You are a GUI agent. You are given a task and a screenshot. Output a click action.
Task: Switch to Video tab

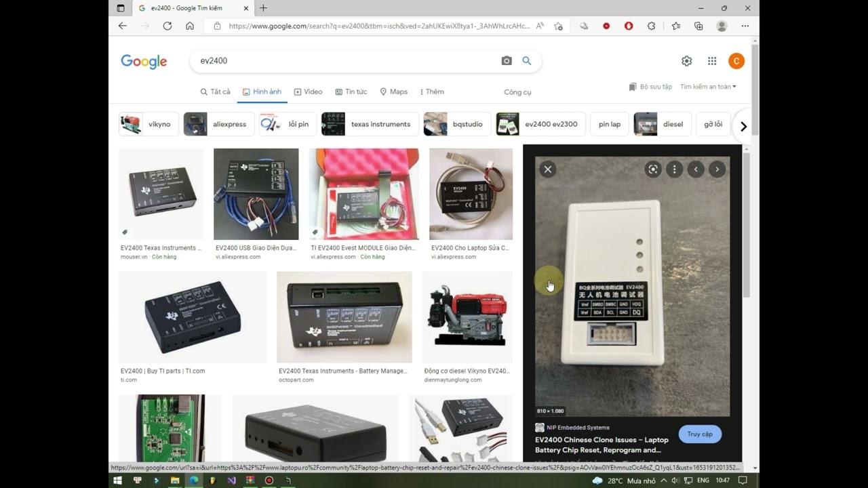pos(309,91)
